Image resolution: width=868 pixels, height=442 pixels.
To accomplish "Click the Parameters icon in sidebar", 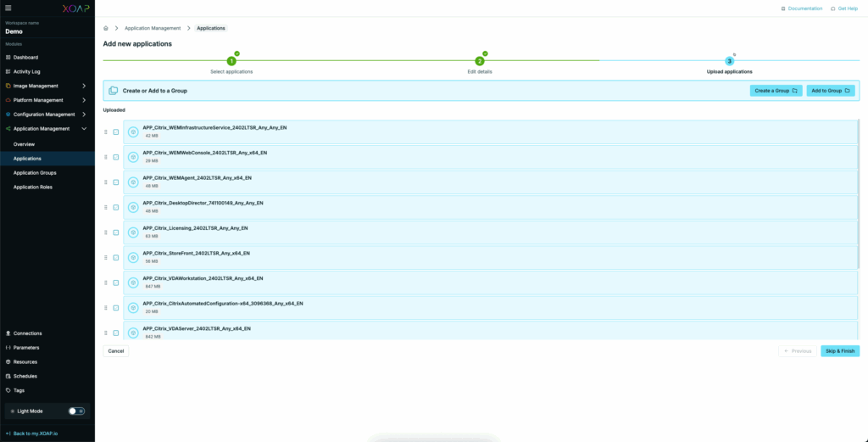I will (x=8, y=348).
